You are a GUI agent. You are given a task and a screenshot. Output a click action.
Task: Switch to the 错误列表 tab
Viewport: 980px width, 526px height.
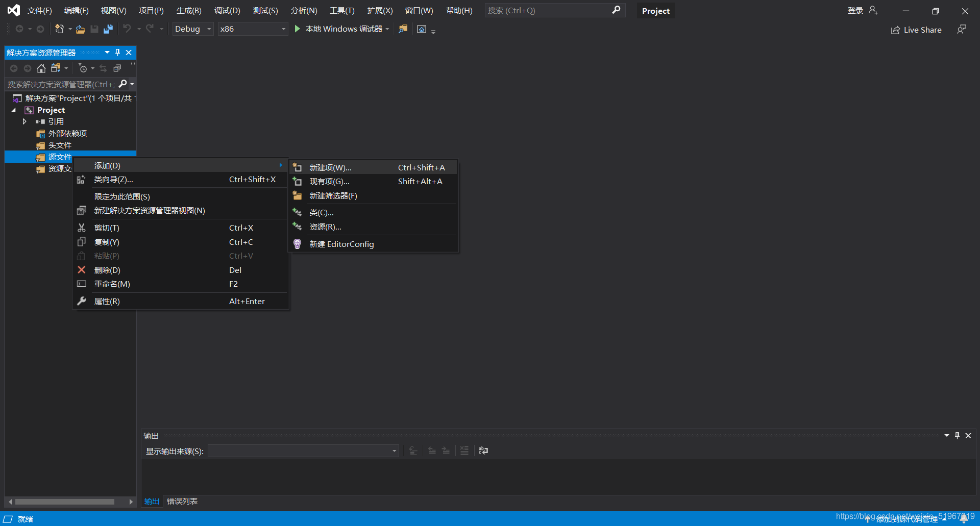click(x=182, y=502)
